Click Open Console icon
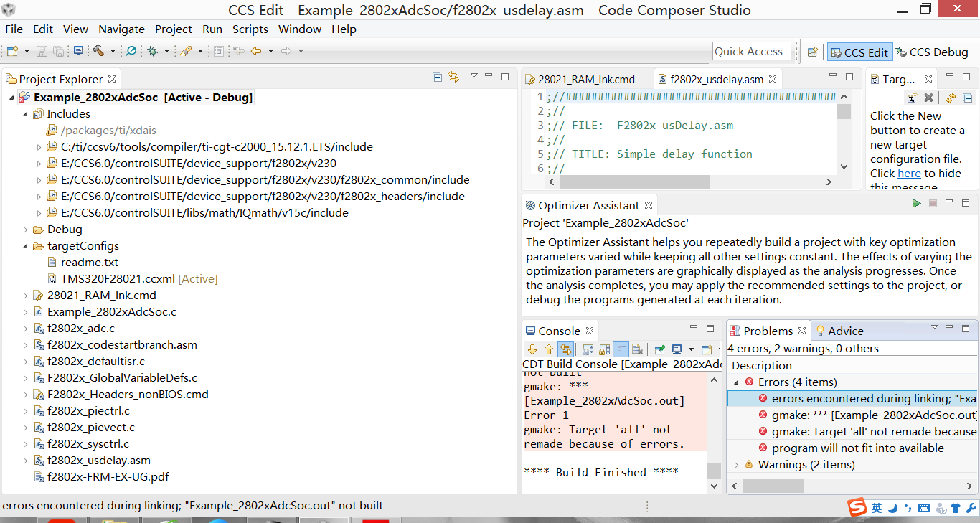 tap(707, 349)
